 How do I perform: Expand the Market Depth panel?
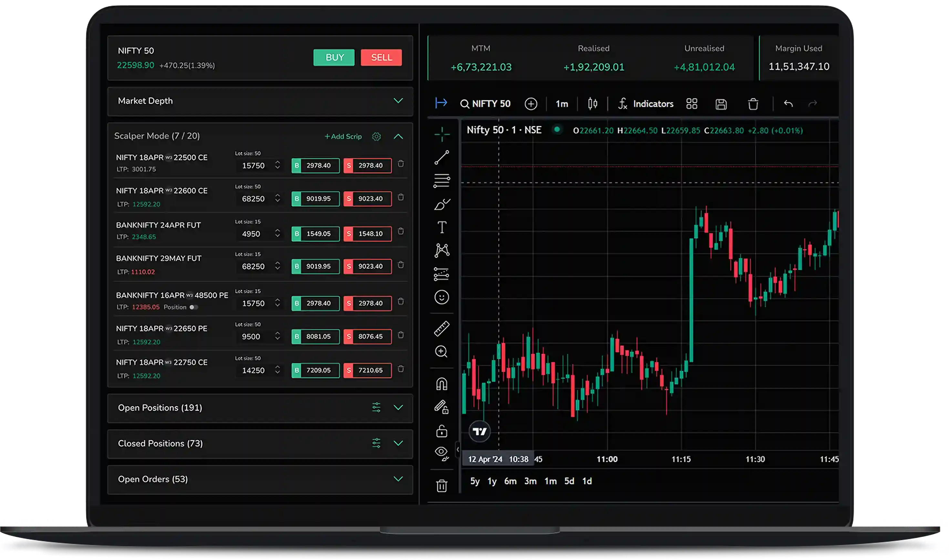click(x=398, y=101)
